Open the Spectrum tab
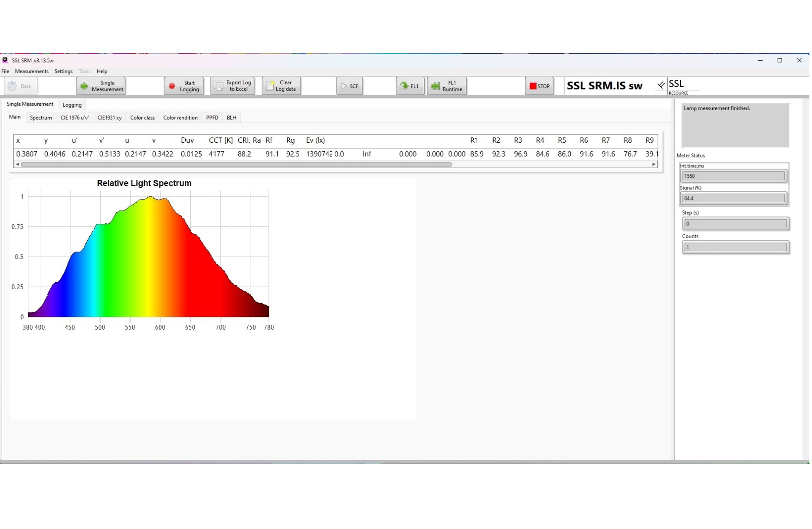 41,118
